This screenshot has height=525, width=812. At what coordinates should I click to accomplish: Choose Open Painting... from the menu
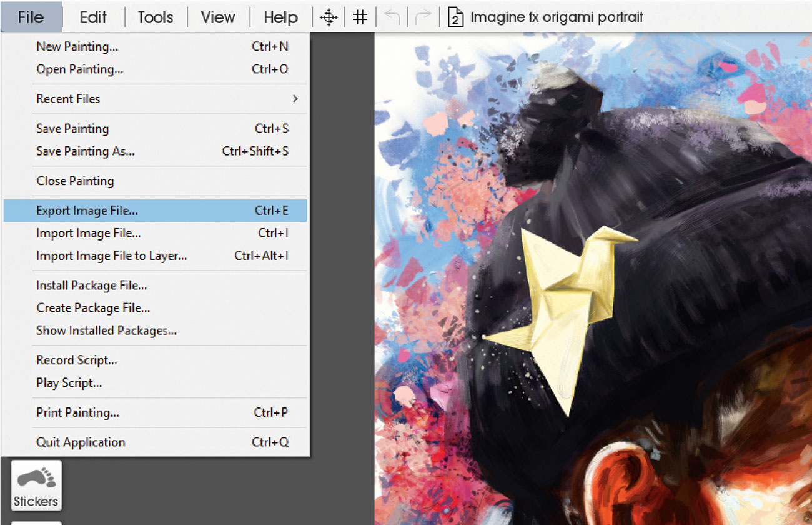pyautogui.click(x=155, y=69)
